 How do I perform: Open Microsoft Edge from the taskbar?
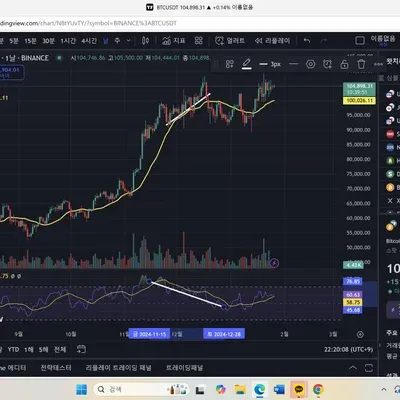click(260, 389)
